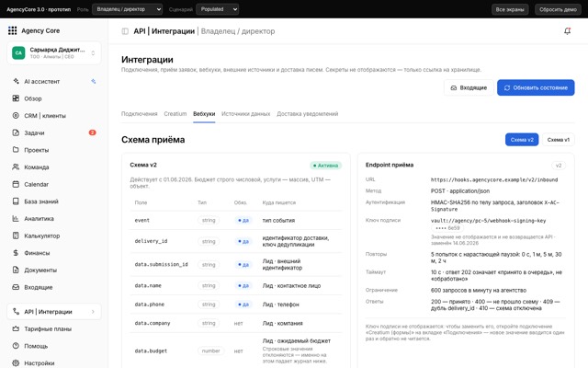Open CRM | клиенты section icon

click(16, 116)
